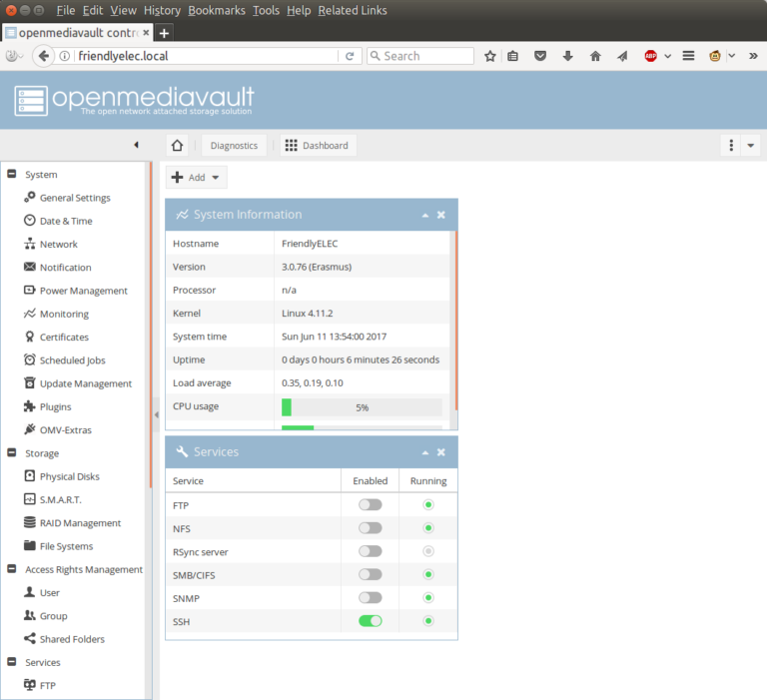This screenshot has width=767, height=700.
Task: Toggle SMB/CIFS enabled switch
Action: (371, 574)
